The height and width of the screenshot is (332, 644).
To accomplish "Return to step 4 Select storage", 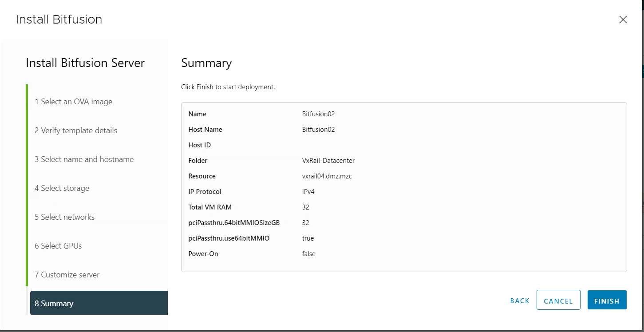I will (62, 188).
